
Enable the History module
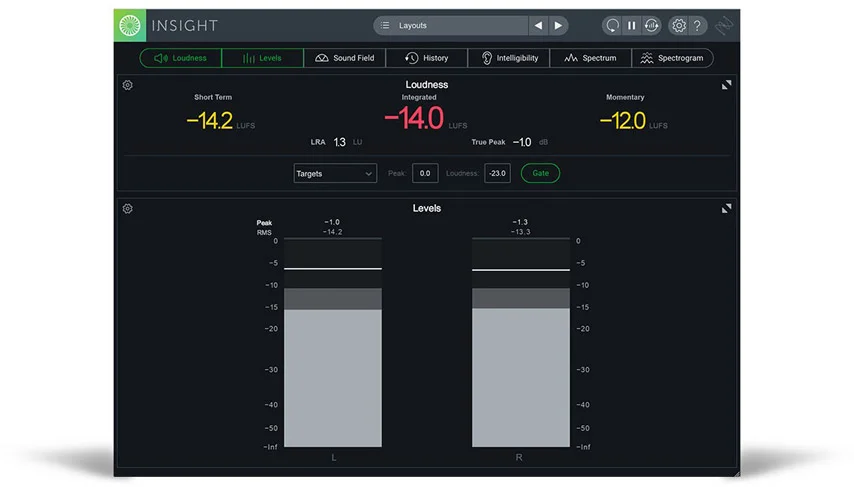(x=426, y=58)
